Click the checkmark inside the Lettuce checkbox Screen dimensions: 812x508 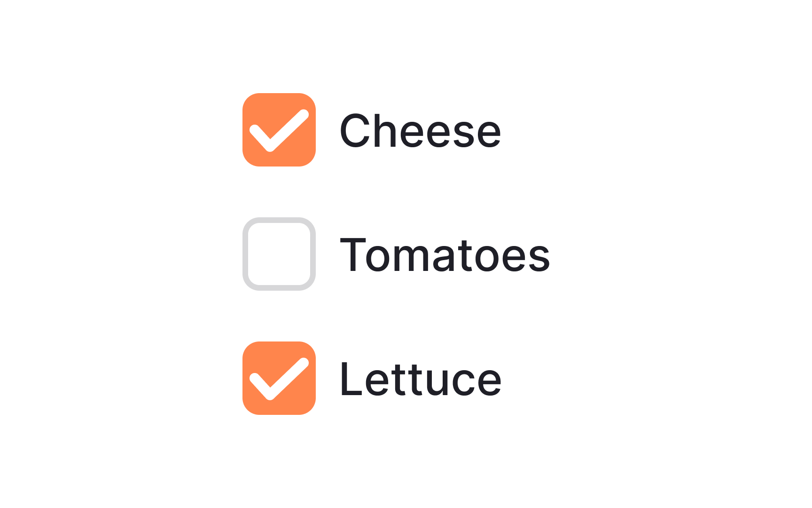pos(280,378)
